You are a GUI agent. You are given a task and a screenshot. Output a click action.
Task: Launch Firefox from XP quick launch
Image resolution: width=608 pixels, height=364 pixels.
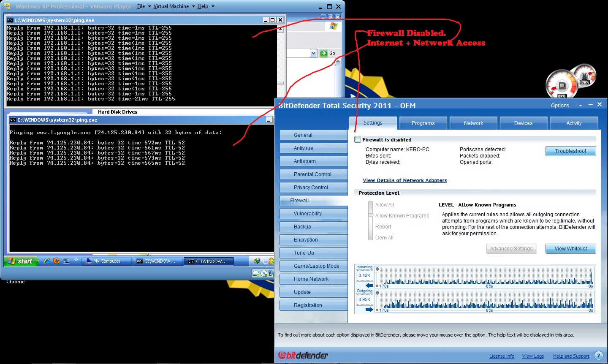pos(57,261)
